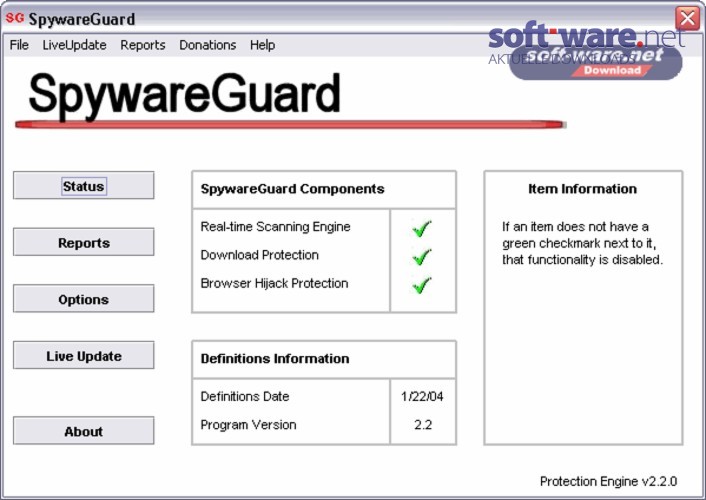706x500 pixels.
Task: Click the green checkmark explanation text
Action: 582,243
